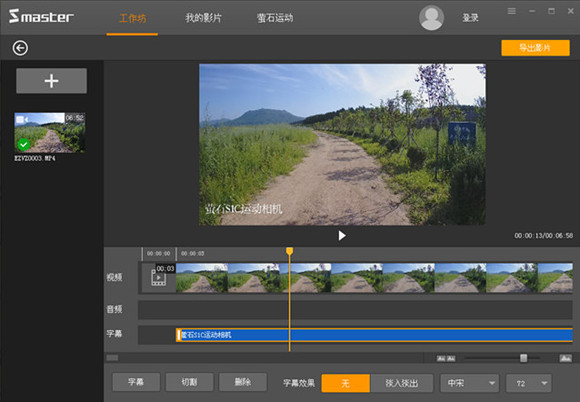This screenshot has width=580, height=402.
Task: Click the empty audio track
Action: coord(355,310)
